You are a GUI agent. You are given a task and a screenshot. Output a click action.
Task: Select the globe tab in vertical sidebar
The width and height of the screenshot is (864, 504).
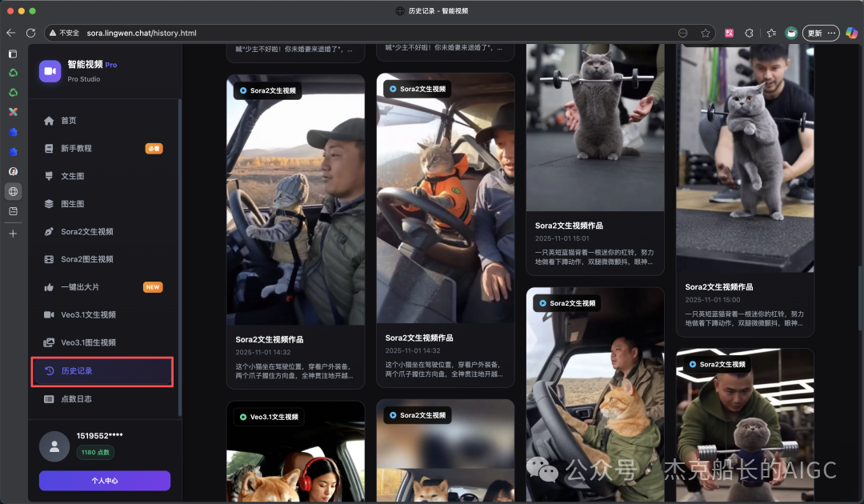tap(14, 192)
